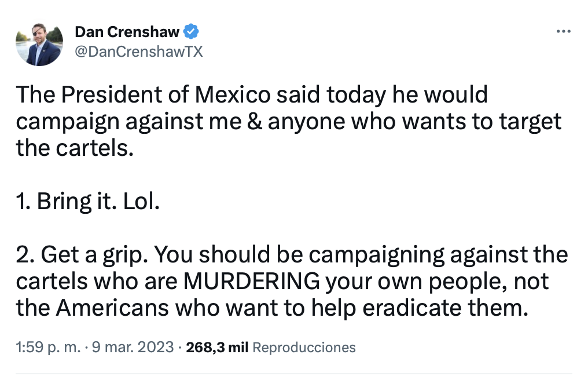Click the date 9 mar. 2023
The height and width of the screenshot is (387, 588).
click(137, 347)
